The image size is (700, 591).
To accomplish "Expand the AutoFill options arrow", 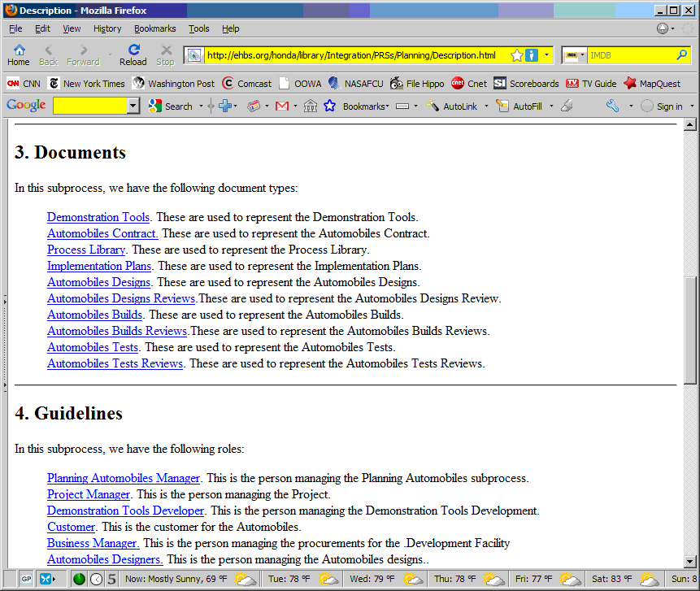I will (x=551, y=106).
